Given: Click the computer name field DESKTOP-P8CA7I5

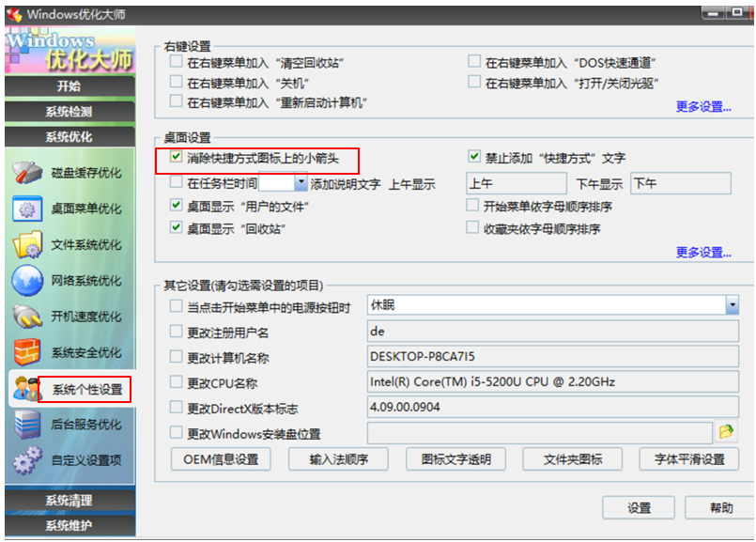Looking at the screenshot, I should click(x=553, y=357).
